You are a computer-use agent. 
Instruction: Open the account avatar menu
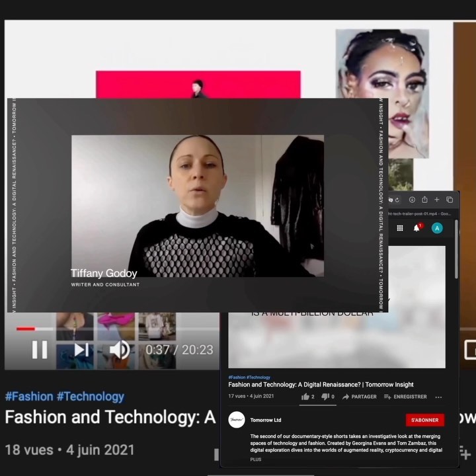[437, 227]
